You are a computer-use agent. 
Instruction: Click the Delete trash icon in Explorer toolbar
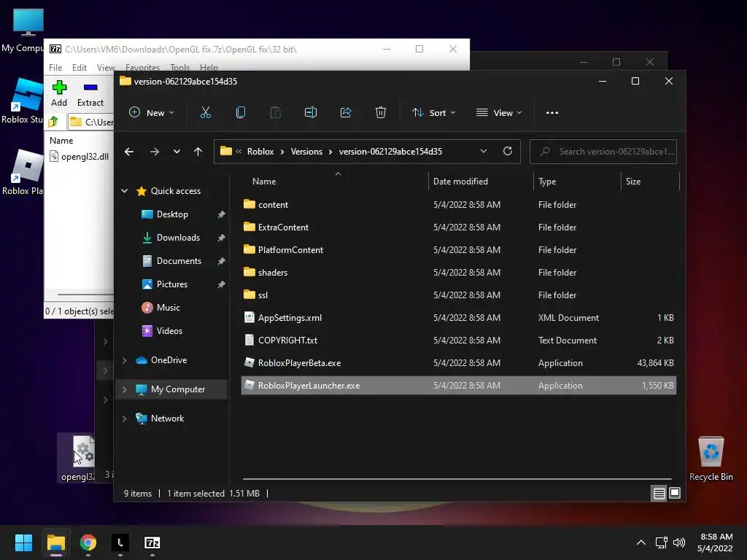[x=381, y=113]
